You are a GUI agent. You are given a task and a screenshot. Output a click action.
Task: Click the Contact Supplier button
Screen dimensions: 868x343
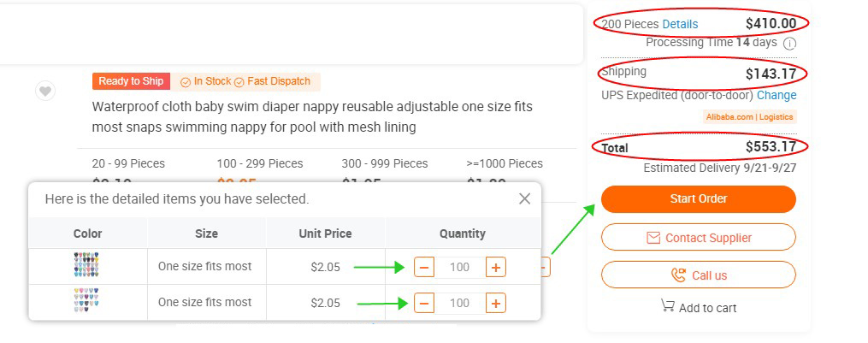tap(699, 238)
